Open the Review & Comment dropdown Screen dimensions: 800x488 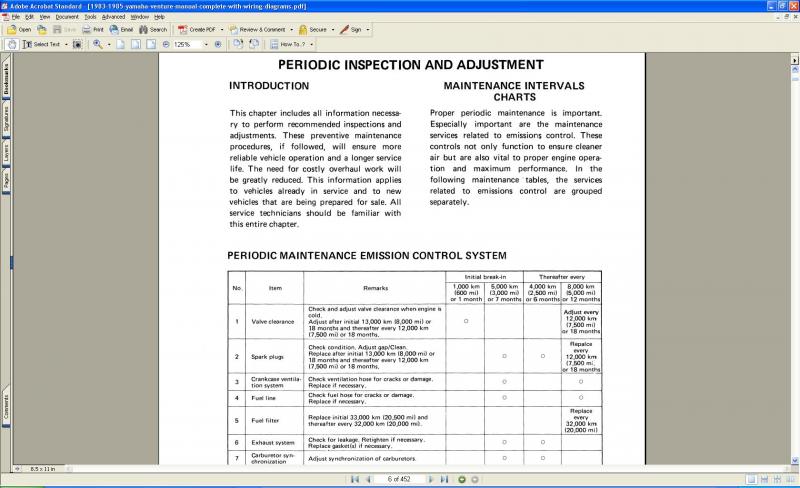click(x=290, y=30)
